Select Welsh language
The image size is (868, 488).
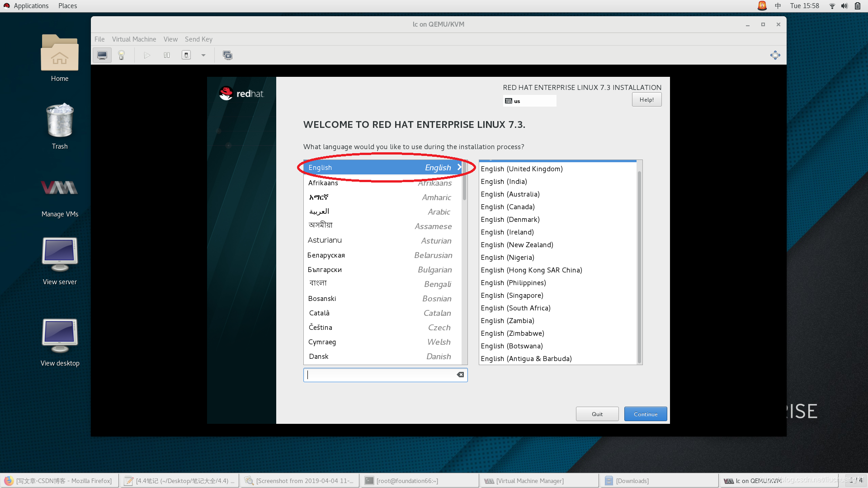[x=382, y=342]
